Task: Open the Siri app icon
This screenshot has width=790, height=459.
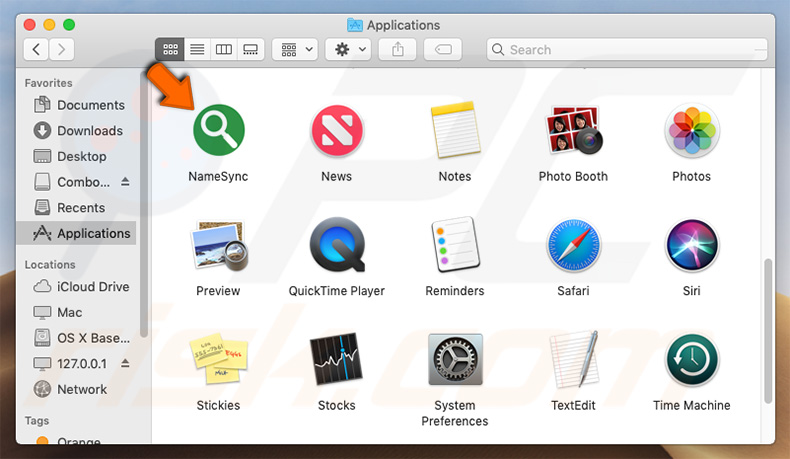Action: coord(692,245)
